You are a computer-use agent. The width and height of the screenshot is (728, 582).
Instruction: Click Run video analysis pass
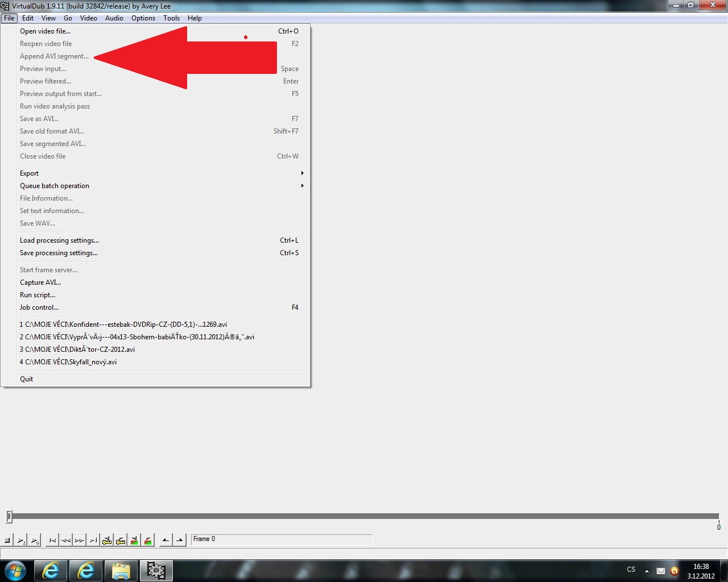[156, 106]
